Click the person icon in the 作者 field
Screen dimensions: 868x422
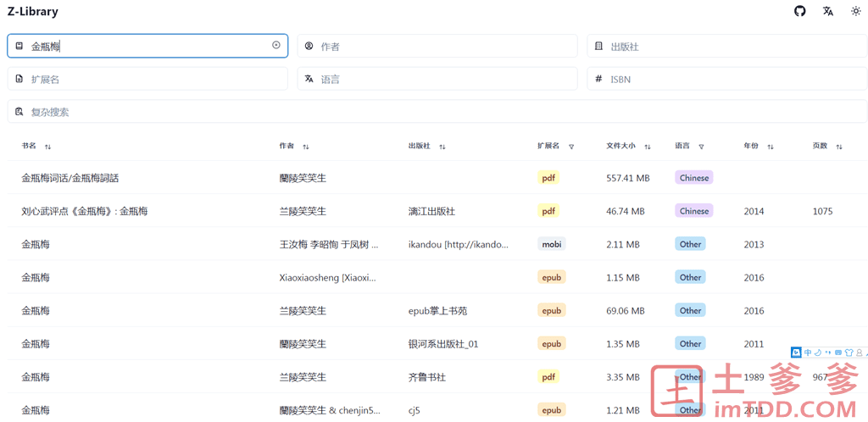[309, 46]
